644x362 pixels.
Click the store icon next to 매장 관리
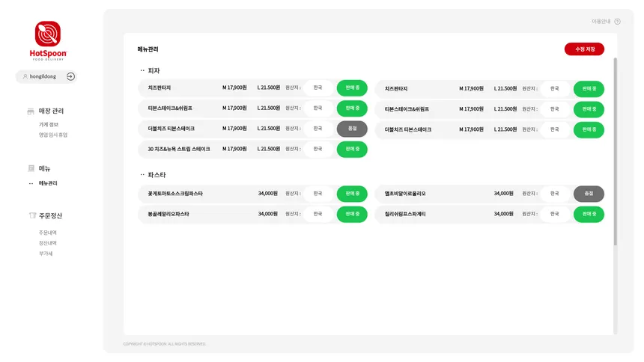pyautogui.click(x=31, y=111)
